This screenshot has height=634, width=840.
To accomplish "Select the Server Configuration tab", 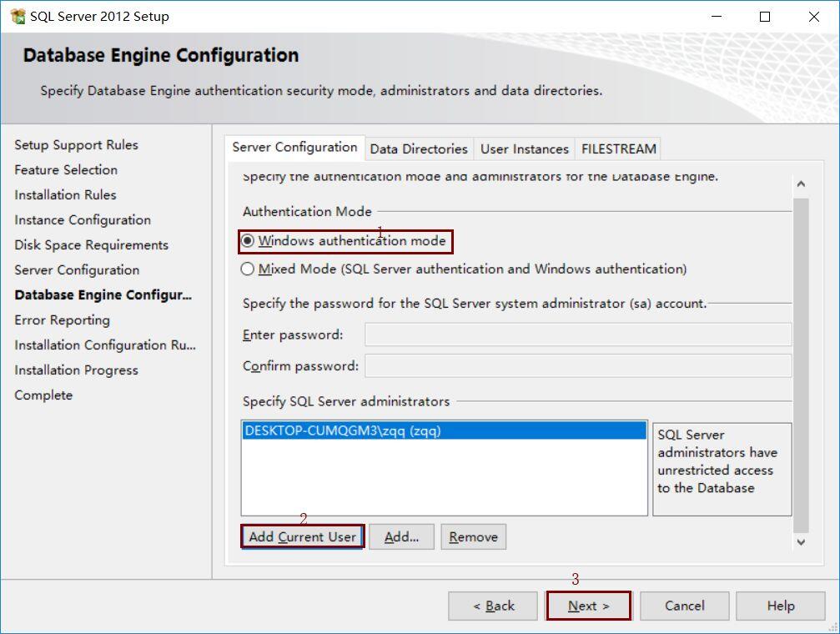I will click(x=294, y=148).
